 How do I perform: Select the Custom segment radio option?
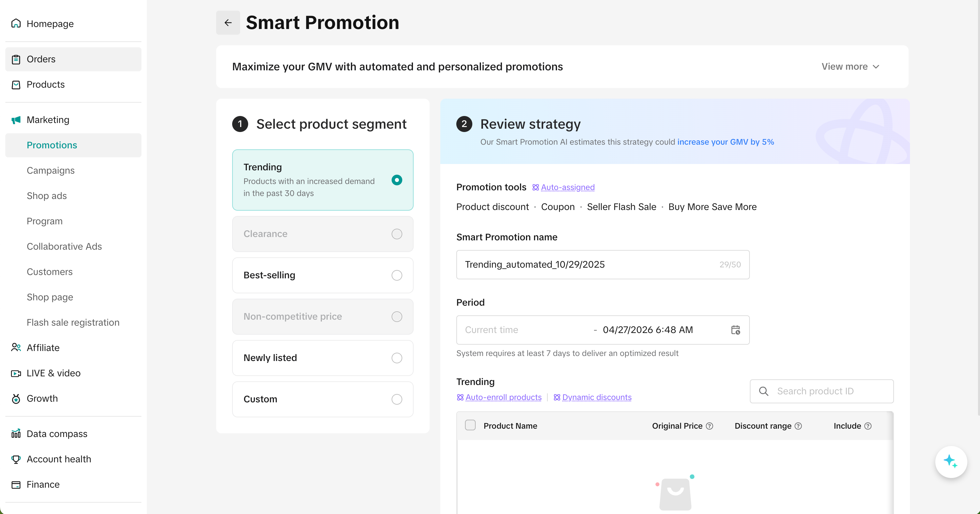396,399
